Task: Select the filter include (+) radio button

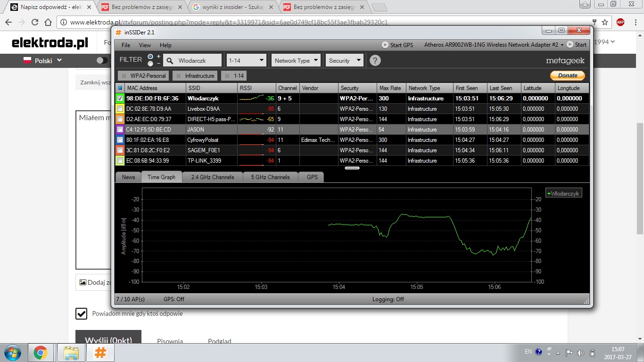Action: [150, 57]
